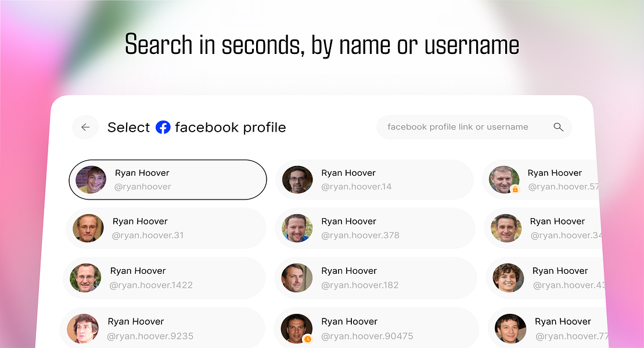Select the @ryan.hoover.182 profile
This screenshot has width=644, height=348.
[375, 278]
